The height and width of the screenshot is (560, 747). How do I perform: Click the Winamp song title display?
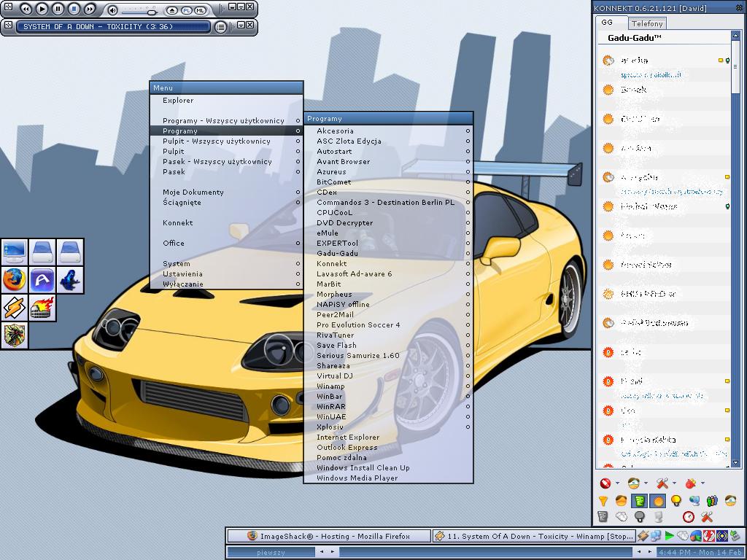pos(113,27)
